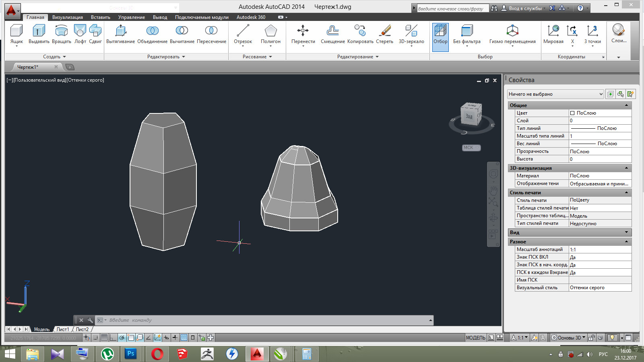This screenshot has height=362, width=644.
Task: Expand the Создать panel dropdown
Action: (54, 57)
